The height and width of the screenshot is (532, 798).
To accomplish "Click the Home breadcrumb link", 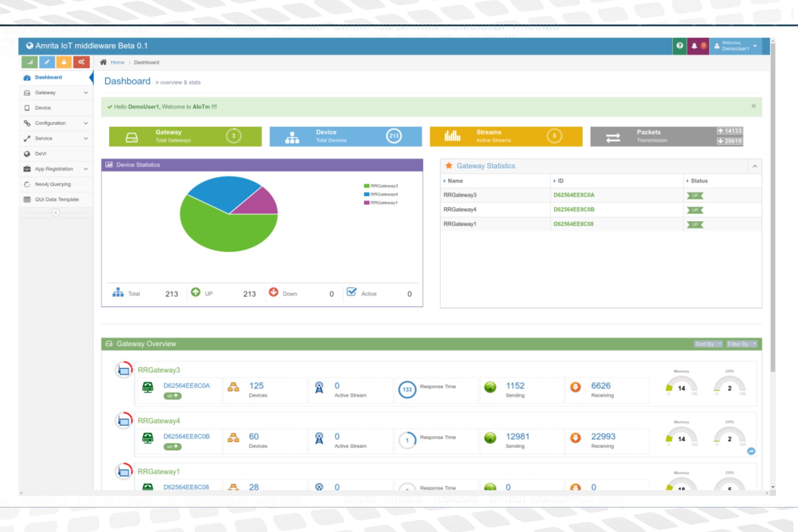I will [x=117, y=62].
